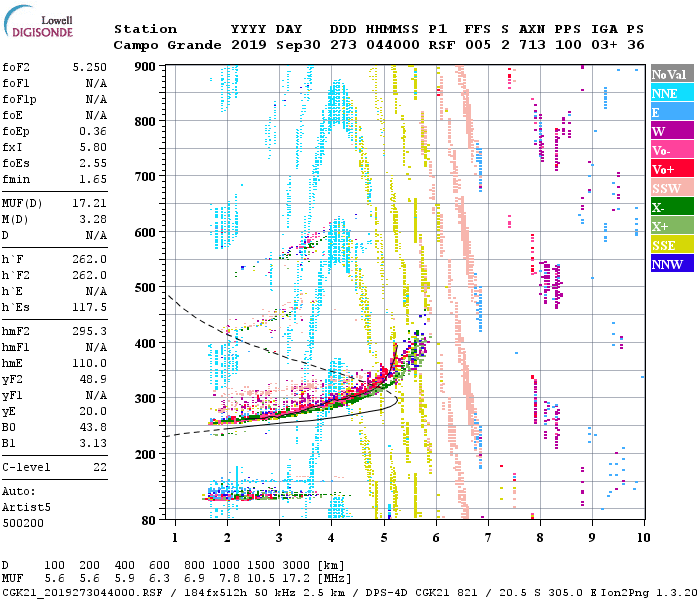This screenshot has height=600, width=700.
Task: Click the Sep30 date in header
Action: (298, 45)
